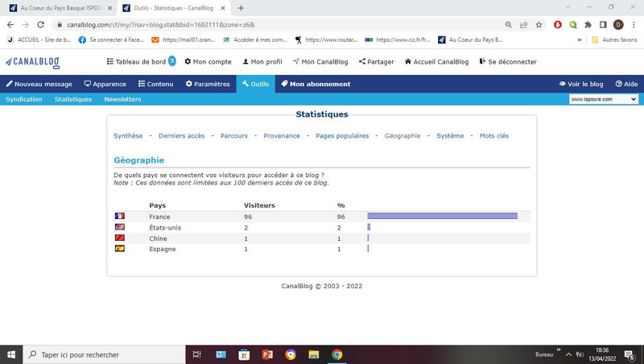
Task: Open Mon abonnement section
Action: click(316, 84)
